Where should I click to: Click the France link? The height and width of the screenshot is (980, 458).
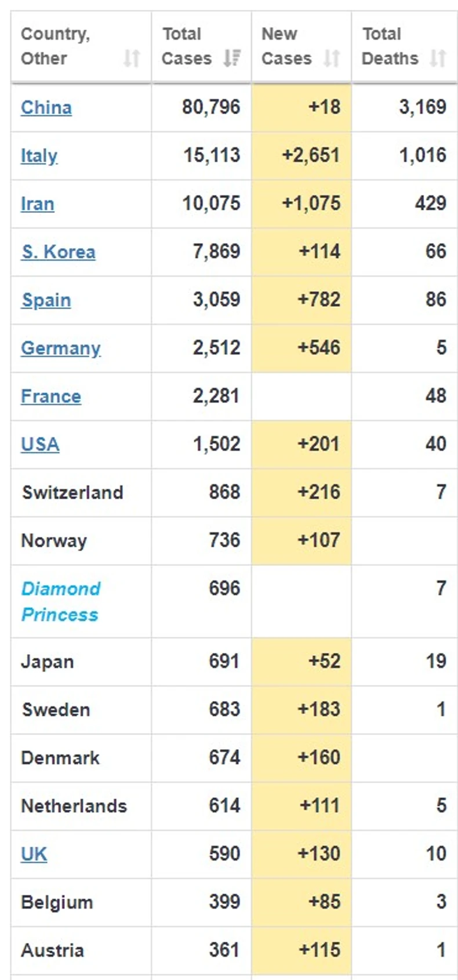[x=51, y=396]
